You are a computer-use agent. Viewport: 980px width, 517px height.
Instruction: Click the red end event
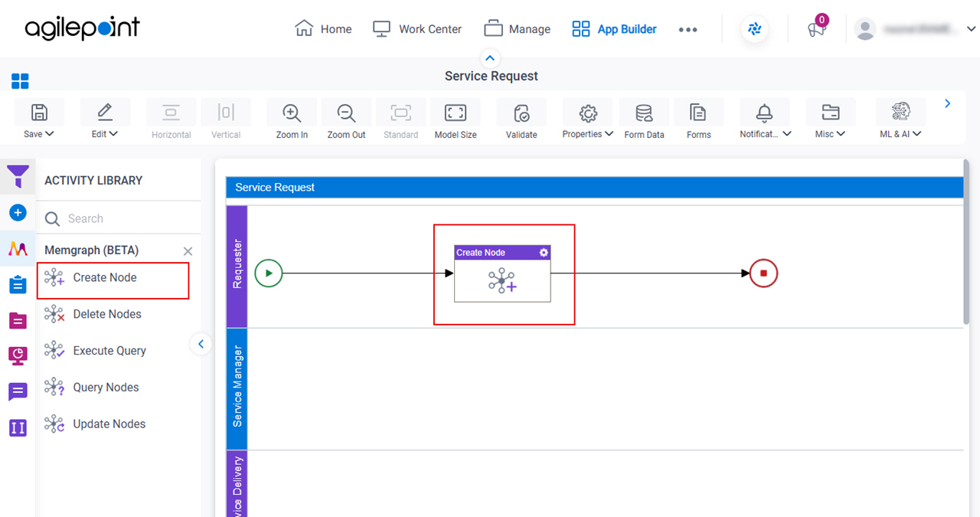pos(763,273)
